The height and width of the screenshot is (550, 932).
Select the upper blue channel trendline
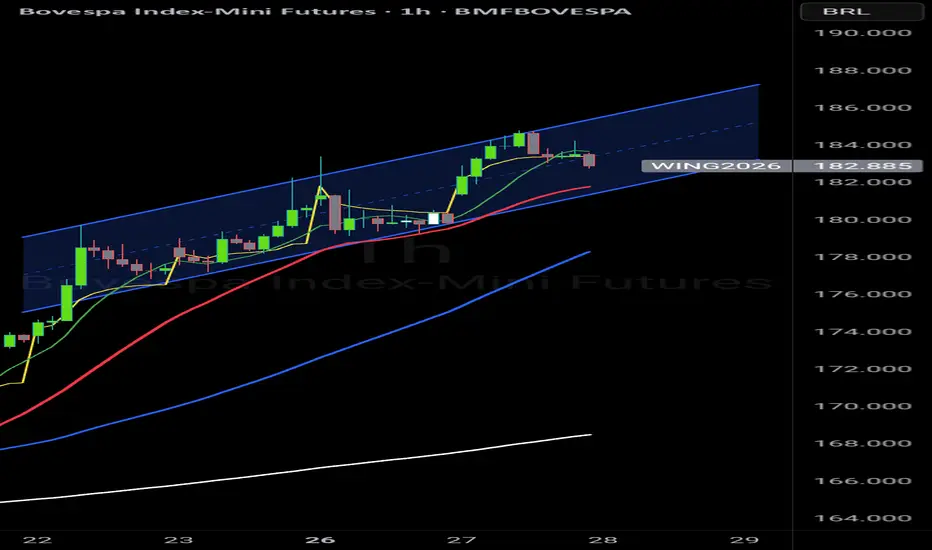tap(391, 161)
